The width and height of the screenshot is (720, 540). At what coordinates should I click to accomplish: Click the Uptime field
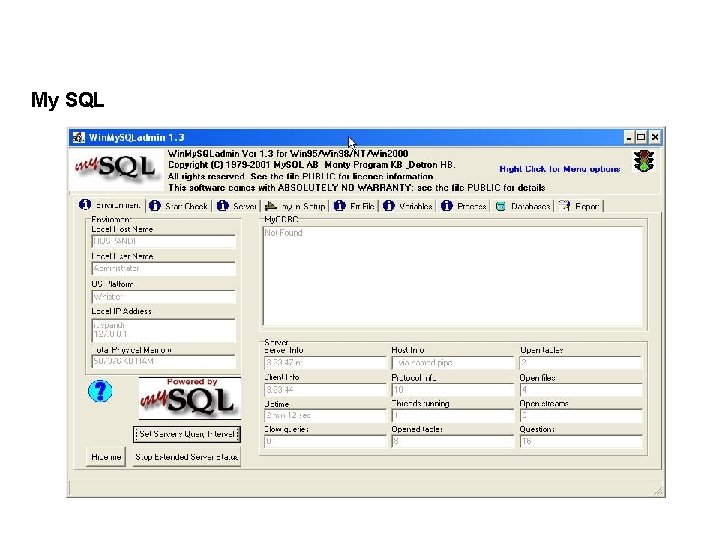pyautogui.click(x=325, y=416)
